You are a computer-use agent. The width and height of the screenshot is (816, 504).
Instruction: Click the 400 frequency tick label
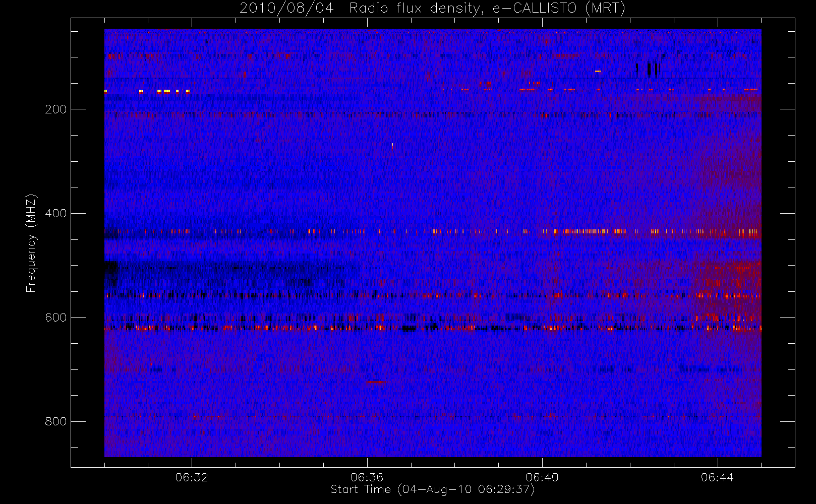(56, 213)
